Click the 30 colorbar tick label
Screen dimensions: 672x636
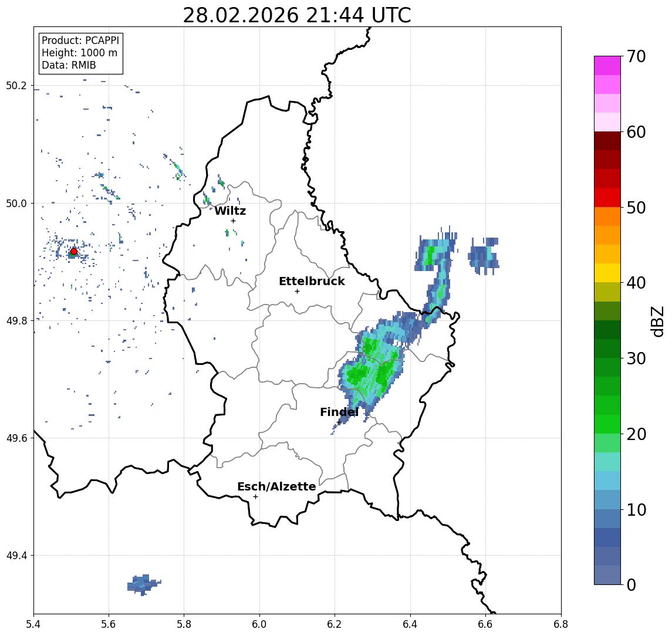point(636,358)
